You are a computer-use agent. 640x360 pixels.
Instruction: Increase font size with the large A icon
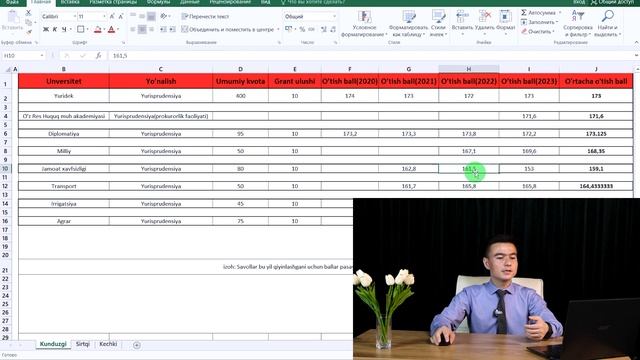(x=112, y=16)
